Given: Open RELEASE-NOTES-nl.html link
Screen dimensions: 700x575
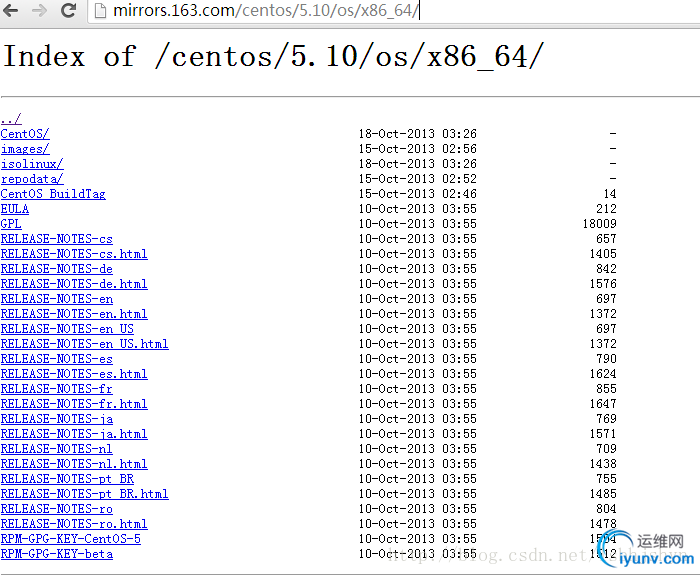Looking at the screenshot, I should click(x=74, y=464).
